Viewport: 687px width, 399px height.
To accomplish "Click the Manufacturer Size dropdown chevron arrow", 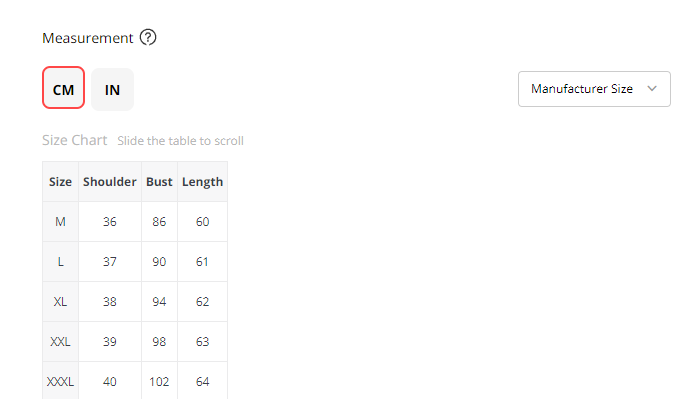I will 652,88.
